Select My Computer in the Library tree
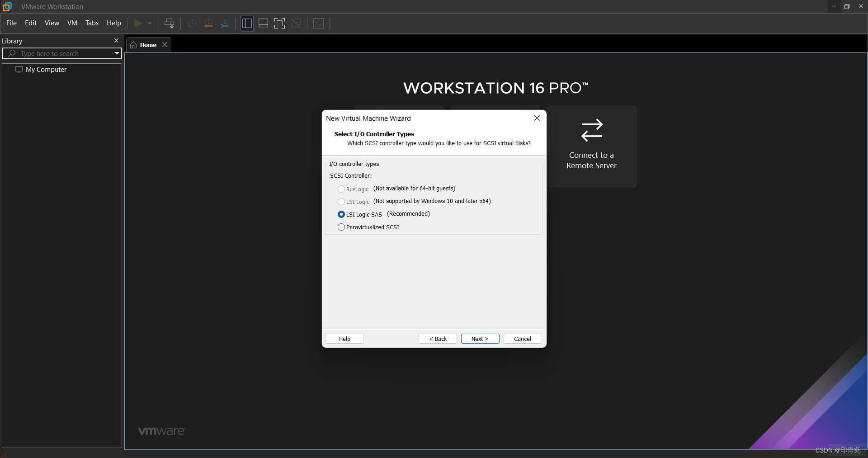868x458 pixels. coord(46,70)
